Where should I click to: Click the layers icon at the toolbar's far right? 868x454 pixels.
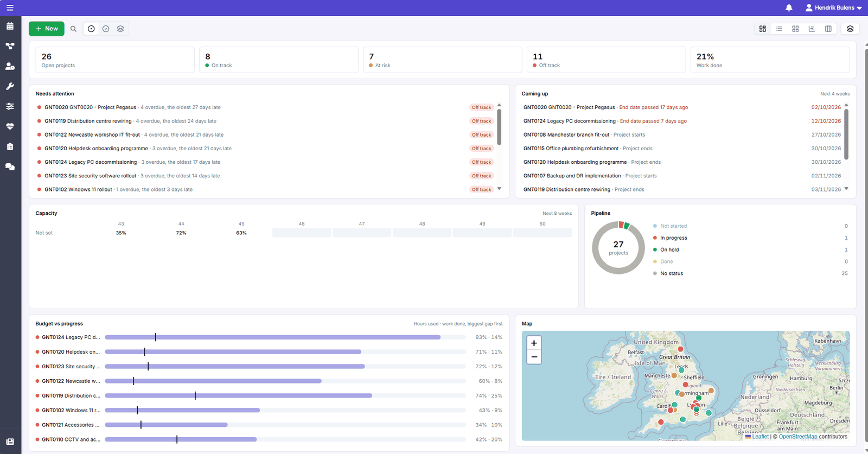click(850, 29)
